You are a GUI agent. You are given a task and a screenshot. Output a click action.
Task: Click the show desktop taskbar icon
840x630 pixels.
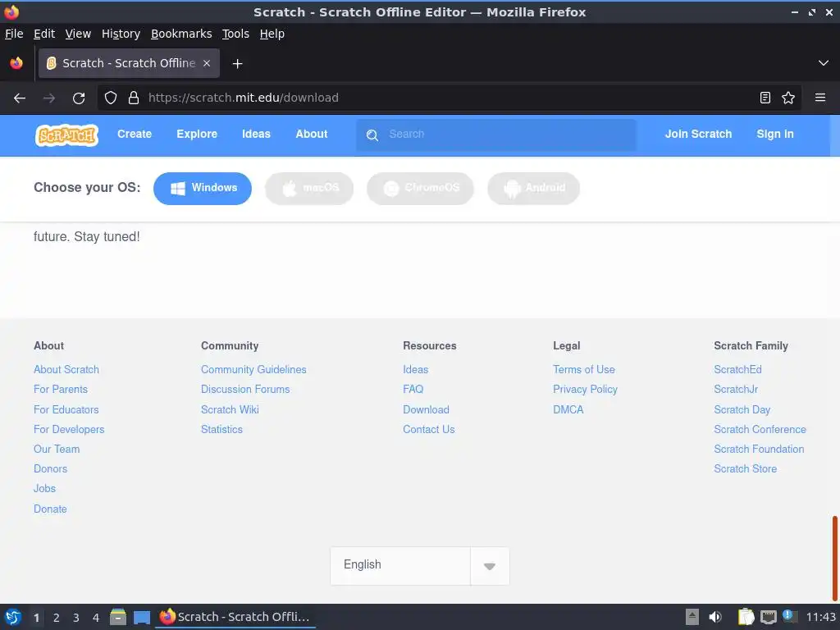click(142, 618)
